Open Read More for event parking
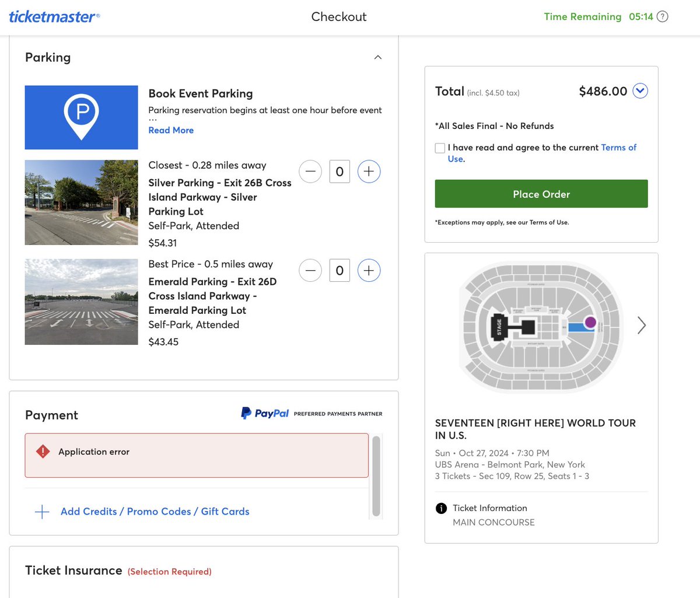The image size is (700, 598). pyautogui.click(x=171, y=130)
